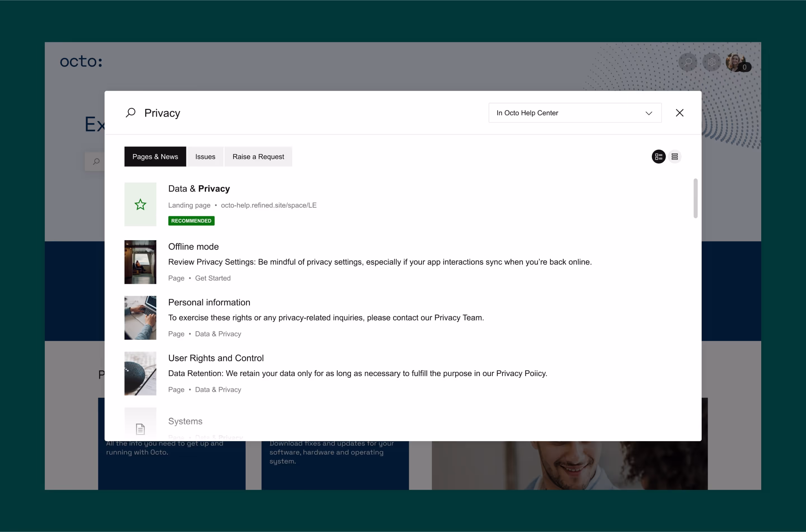Open the User Rights and Control thumbnail
The image size is (806, 532).
[x=140, y=373]
